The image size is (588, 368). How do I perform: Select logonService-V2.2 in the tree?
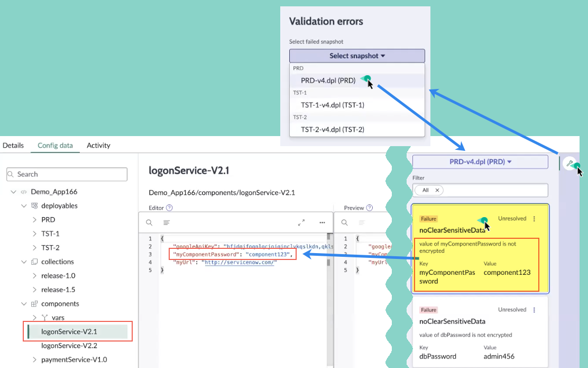(x=69, y=346)
